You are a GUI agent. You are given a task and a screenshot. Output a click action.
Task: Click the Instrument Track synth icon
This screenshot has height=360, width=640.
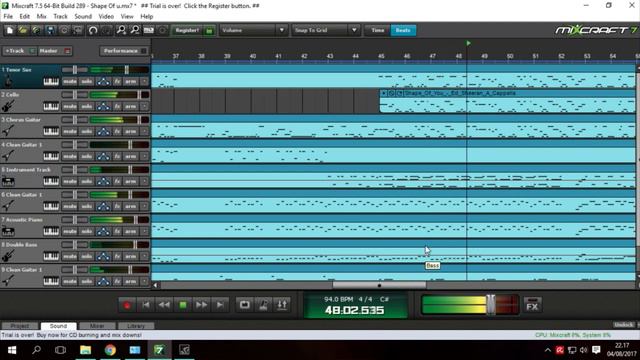tap(8, 181)
